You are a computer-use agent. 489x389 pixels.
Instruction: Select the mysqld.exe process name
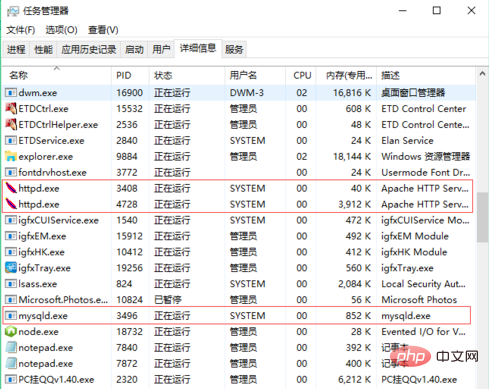(x=43, y=316)
